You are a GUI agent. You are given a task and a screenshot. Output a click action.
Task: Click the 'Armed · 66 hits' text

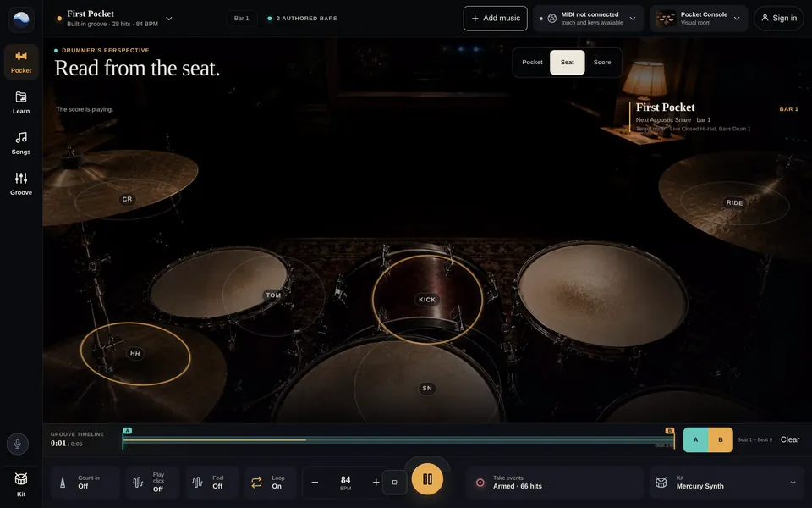point(518,486)
